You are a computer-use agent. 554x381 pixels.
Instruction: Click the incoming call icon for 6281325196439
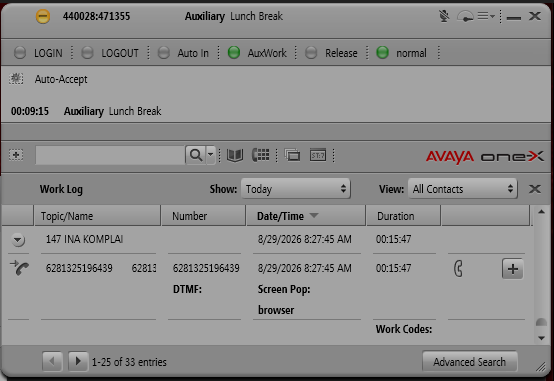click(19, 268)
